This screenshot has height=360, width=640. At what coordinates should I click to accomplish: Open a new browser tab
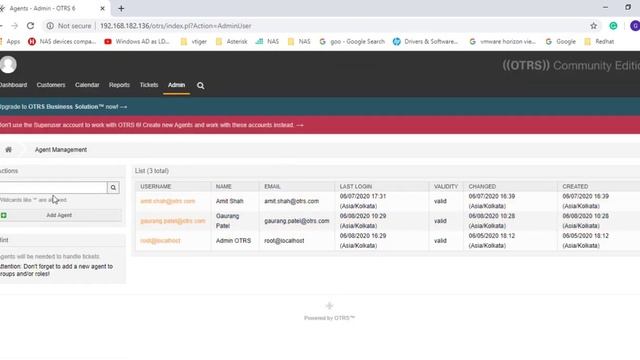[x=121, y=8]
